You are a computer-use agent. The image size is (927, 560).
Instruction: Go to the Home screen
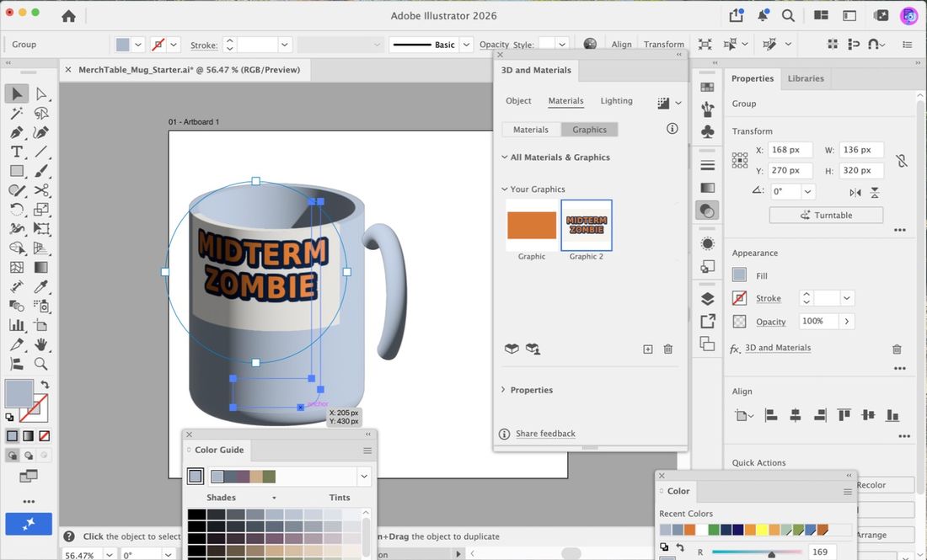(68, 16)
